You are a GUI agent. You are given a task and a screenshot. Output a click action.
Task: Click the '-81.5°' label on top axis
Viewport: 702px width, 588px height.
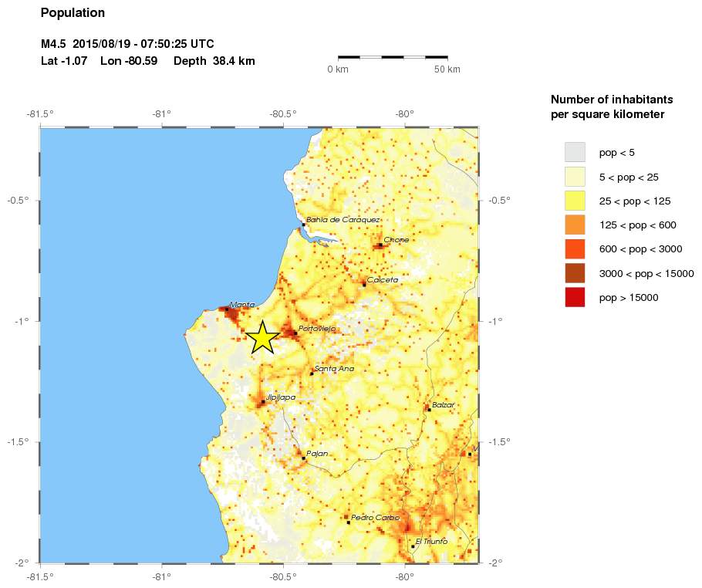pos(40,113)
